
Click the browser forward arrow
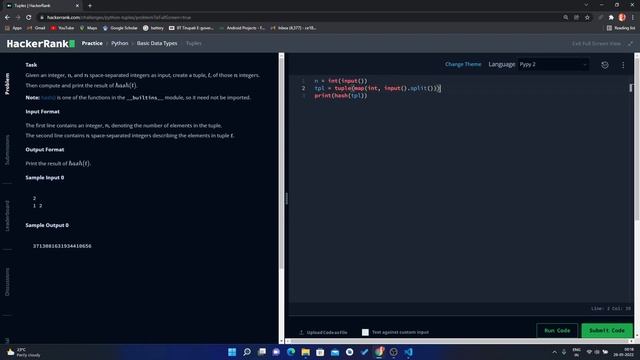pos(18,18)
